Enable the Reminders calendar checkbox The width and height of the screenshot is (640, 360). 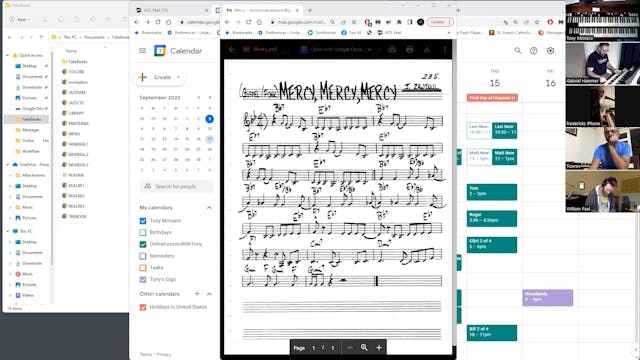[x=143, y=256]
